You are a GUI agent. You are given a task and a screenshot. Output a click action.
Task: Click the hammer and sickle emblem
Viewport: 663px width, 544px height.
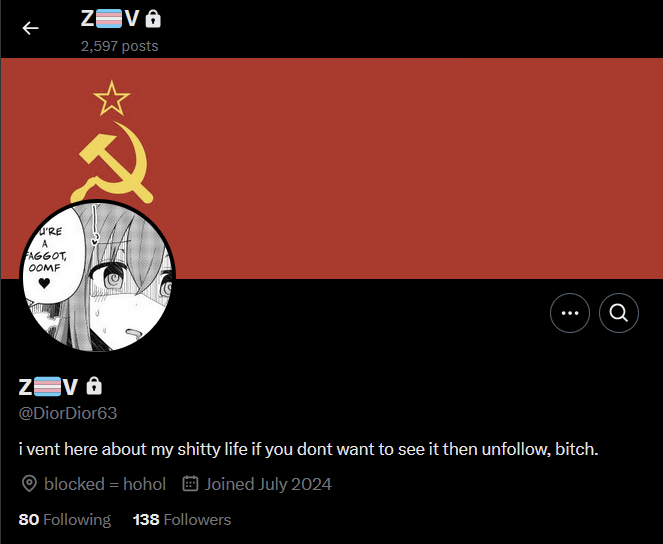point(112,161)
